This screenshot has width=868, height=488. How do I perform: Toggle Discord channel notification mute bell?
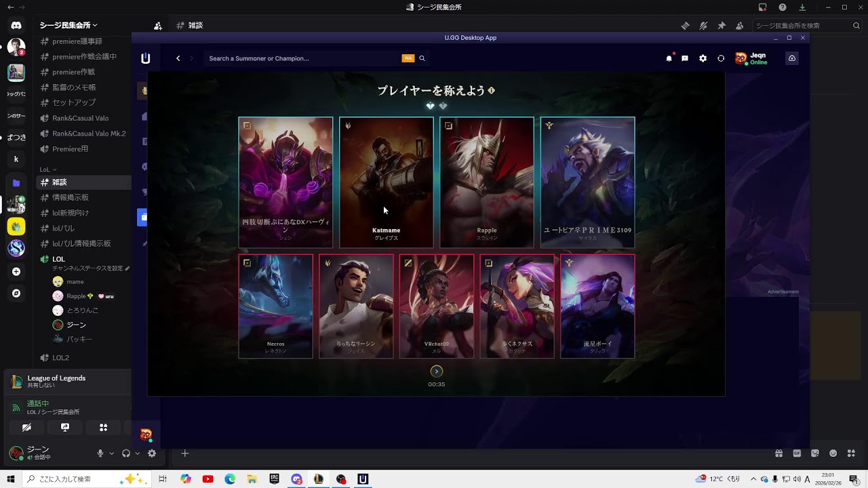[x=703, y=26]
